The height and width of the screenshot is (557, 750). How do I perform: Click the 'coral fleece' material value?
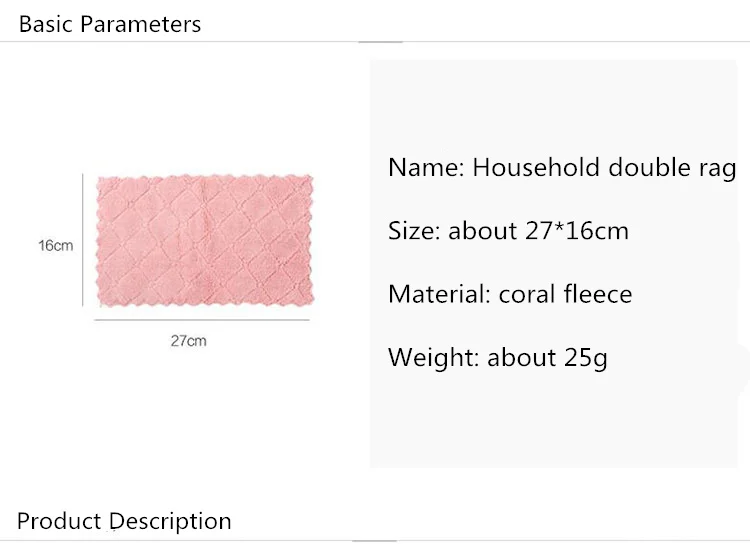565,294
